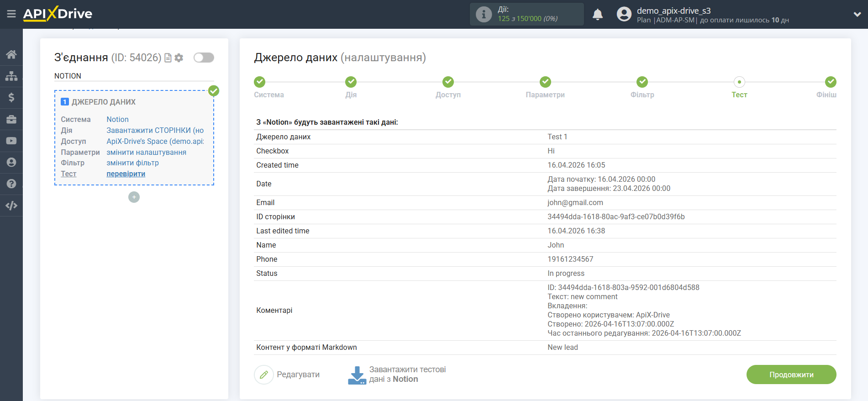
Task: Click the 'New lead' Markdown content value
Action: [563, 348]
